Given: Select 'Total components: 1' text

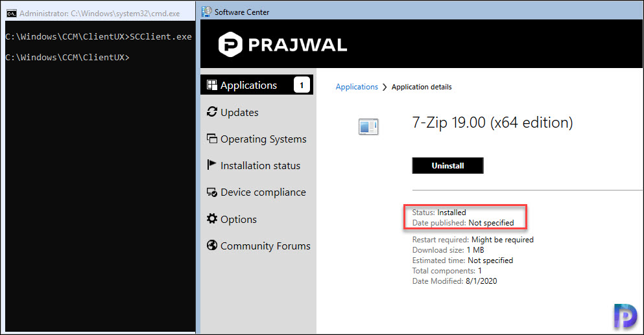Looking at the screenshot, I should click(447, 271).
